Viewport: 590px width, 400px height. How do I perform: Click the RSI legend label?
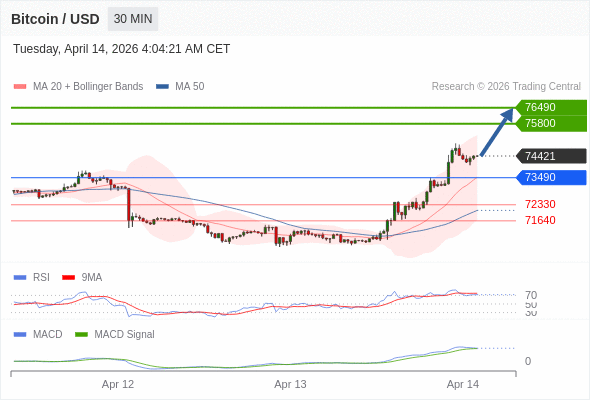click(41, 278)
